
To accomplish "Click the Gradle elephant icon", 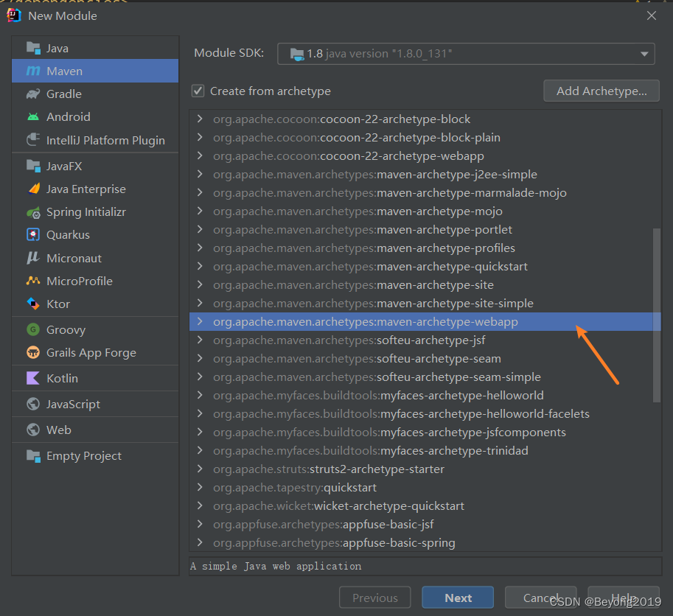I will [33, 94].
